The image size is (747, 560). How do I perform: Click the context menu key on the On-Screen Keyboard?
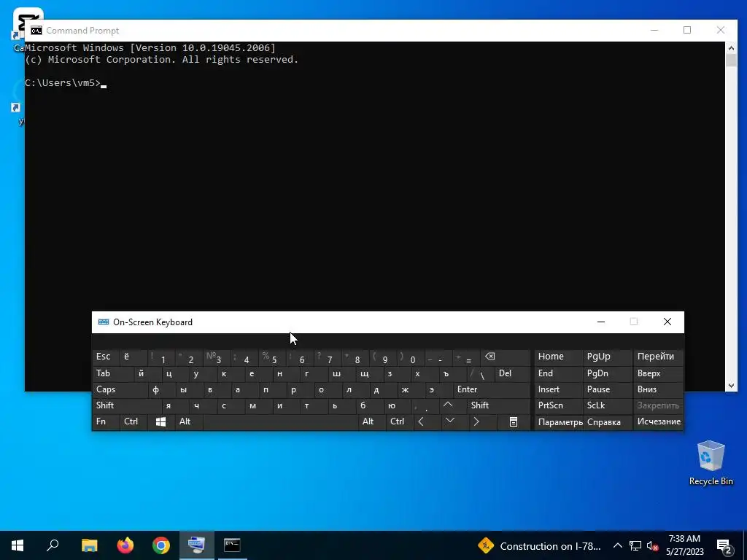(x=513, y=422)
